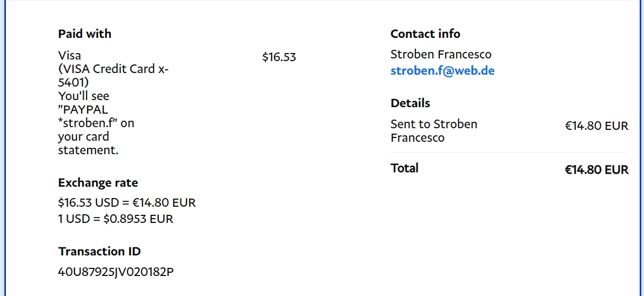Click the 'Details' heading
644x296 pixels.
(x=410, y=103)
